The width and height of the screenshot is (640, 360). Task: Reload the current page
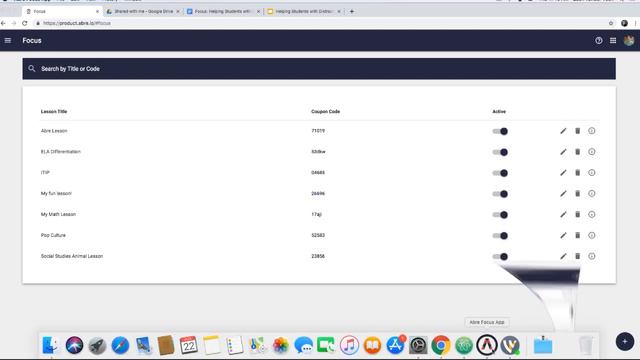(x=25, y=23)
